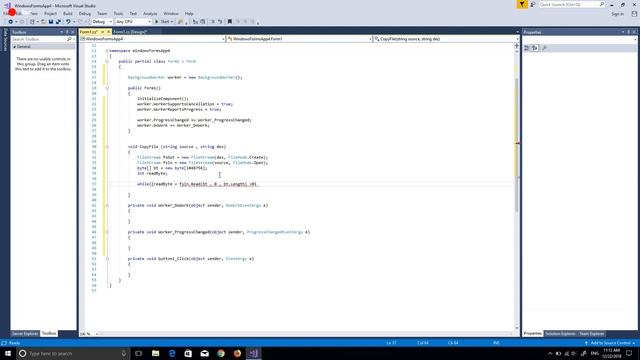Click the account icon next to Sign in

(x=634, y=13)
